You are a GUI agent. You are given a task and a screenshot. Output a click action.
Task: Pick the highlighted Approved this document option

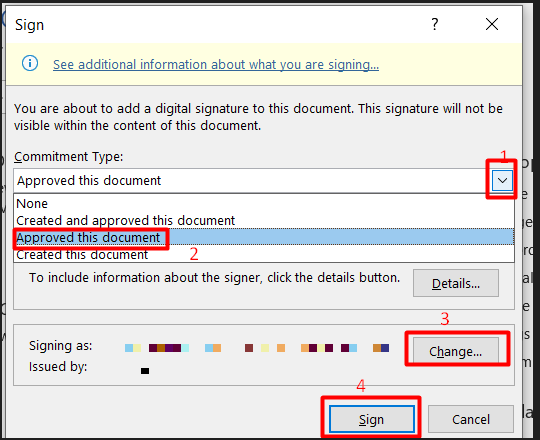264,237
